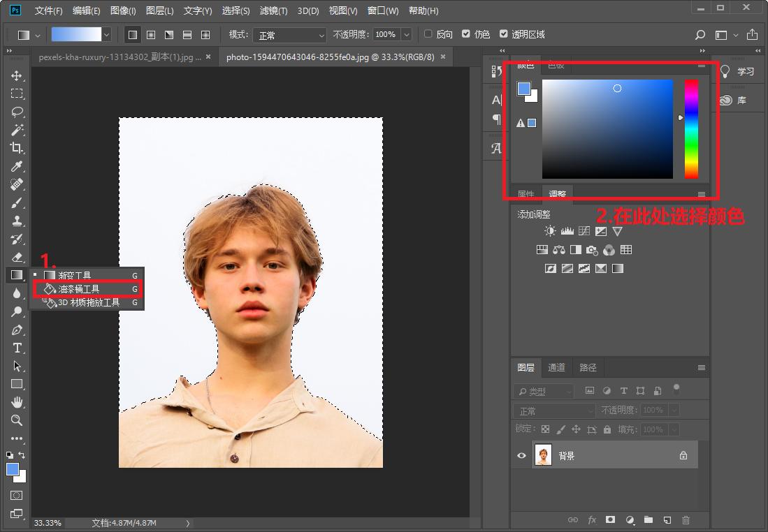The height and width of the screenshot is (532, 768).
Task: Open the 滤镜(T) menu
Action: pos(273,10)
